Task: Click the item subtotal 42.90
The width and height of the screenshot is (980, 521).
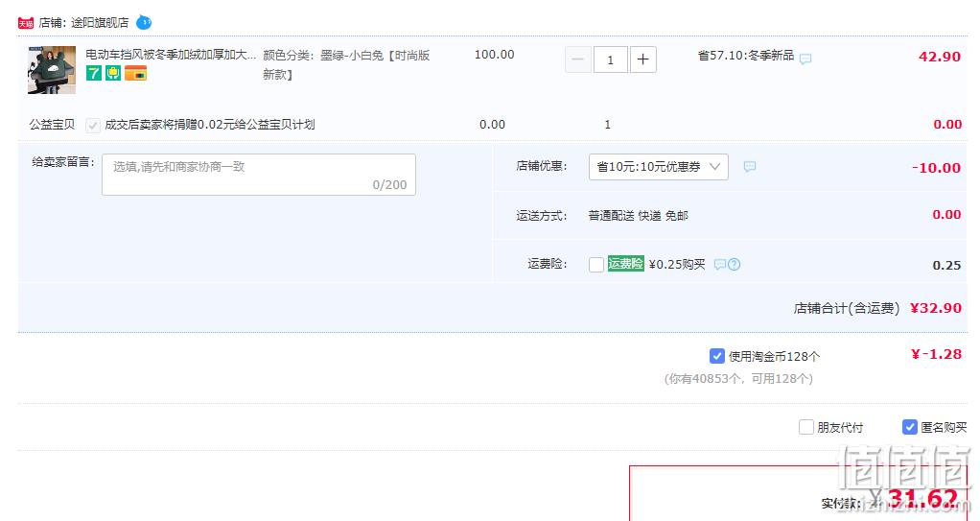Action: (940, 57)
